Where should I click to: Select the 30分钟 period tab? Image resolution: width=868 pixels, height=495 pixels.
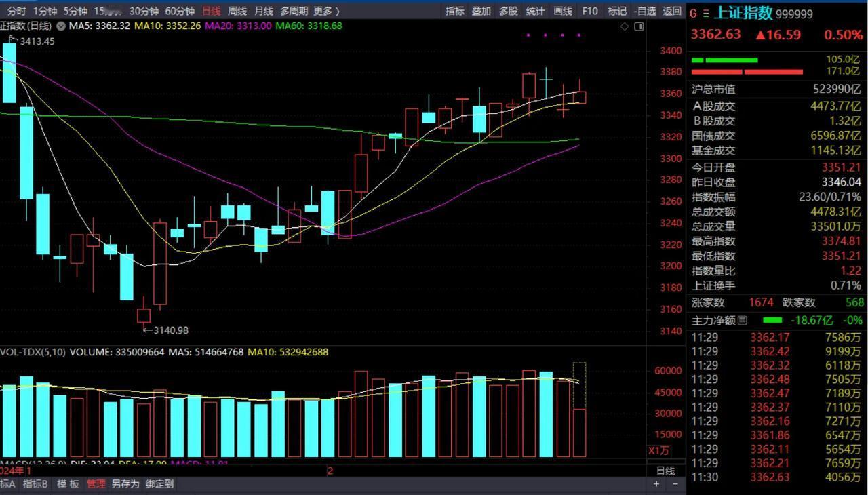click(x=144, y=11)
